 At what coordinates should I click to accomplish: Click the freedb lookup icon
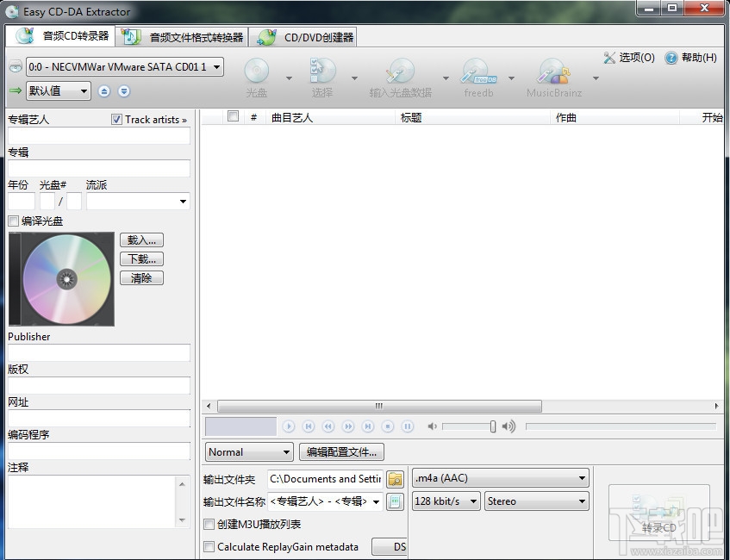tap(478, 71)
